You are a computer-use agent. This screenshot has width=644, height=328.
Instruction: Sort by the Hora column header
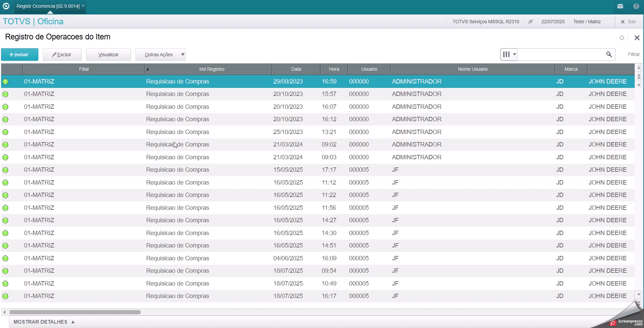coord(334,69)
